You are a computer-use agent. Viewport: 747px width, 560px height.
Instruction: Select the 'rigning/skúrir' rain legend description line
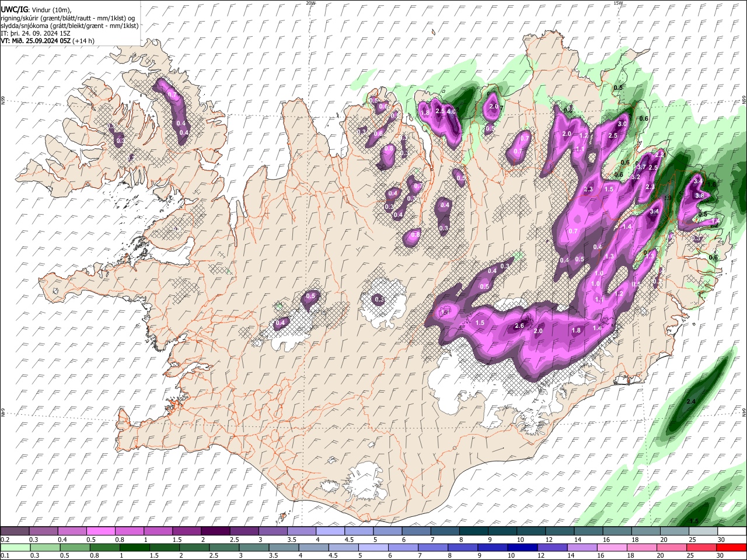point(68,17)
